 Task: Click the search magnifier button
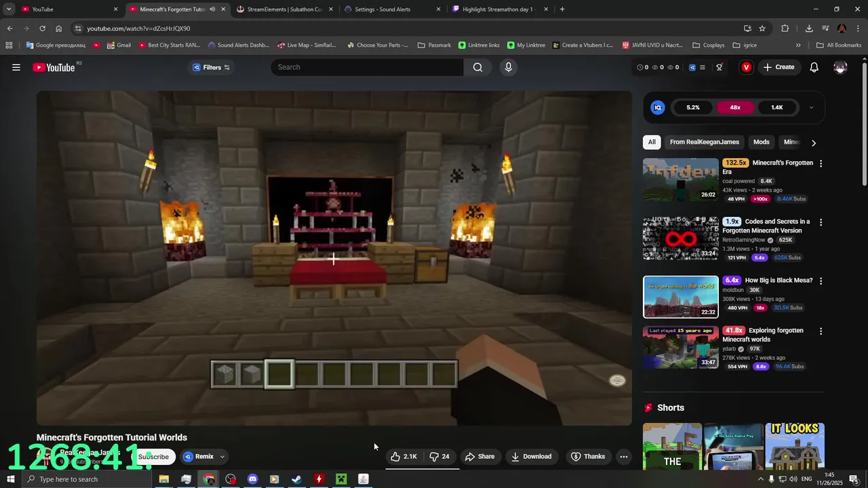[x=478, y=67]
